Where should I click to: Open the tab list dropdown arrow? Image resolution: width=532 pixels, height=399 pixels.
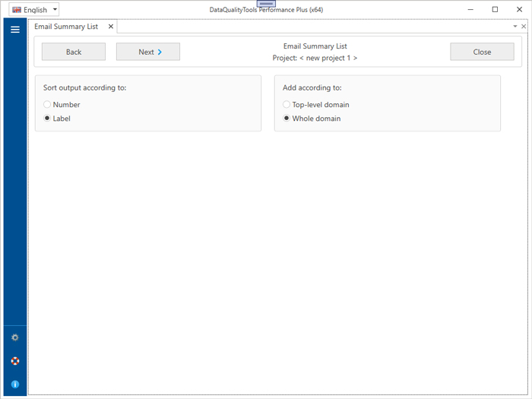coord(515,27)
